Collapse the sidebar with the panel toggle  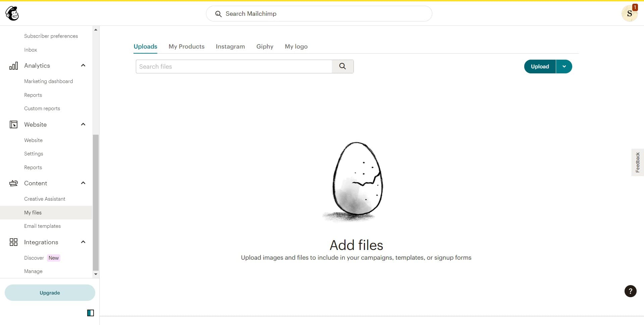pyautogui.click(x=90, y=313)
